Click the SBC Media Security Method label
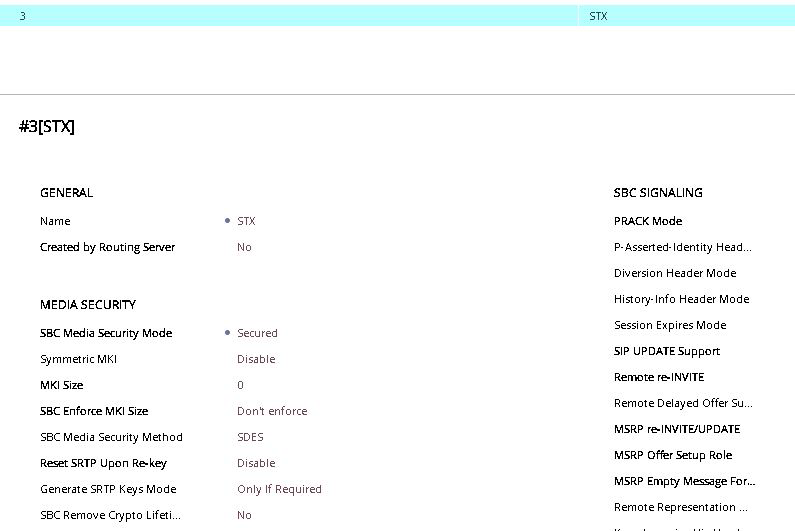The width and height of the screenshot is (795, 531). (111, 437)
